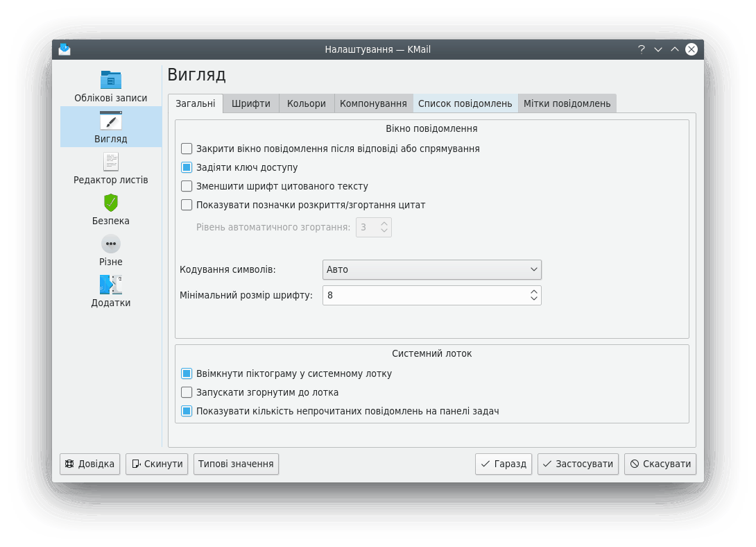Open the Редактор листів section icon
The width and height of the screenshot is (756, 547).
(111, 162)
